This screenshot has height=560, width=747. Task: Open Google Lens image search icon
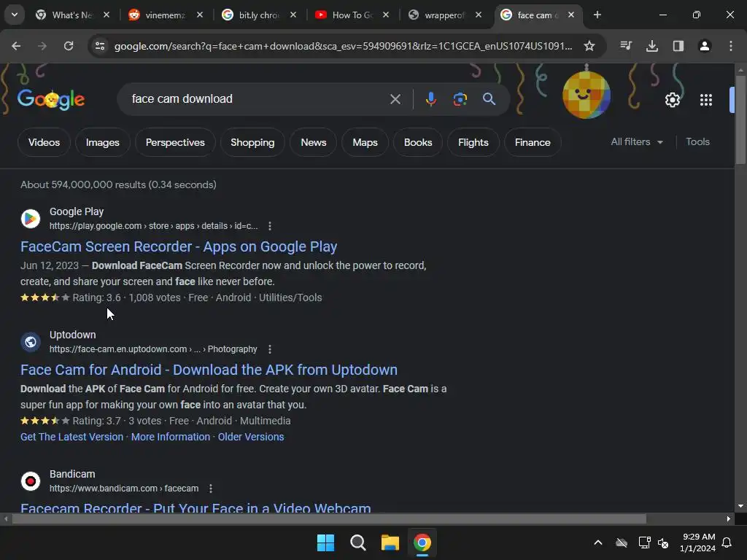click(x=460, y=99)
